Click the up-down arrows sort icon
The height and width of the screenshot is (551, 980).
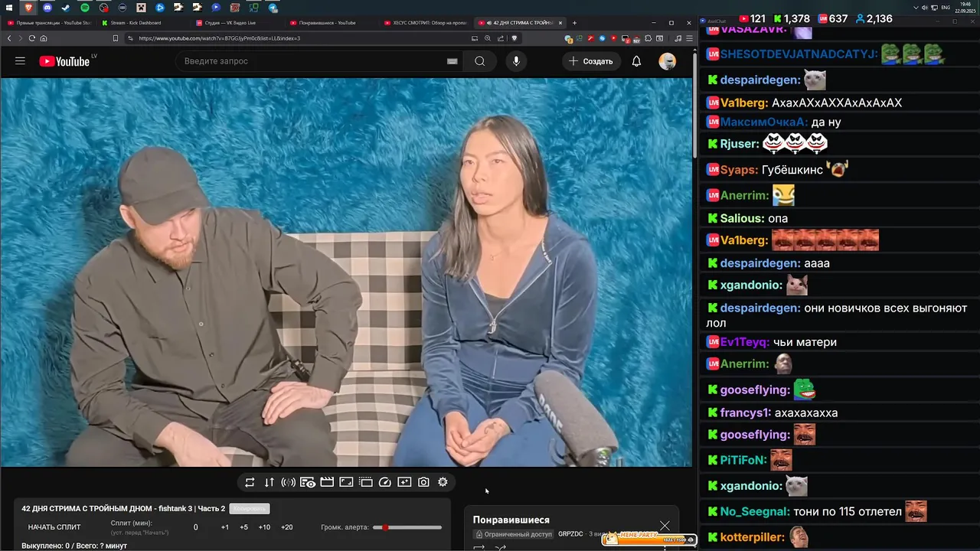(x=269, y=482)
